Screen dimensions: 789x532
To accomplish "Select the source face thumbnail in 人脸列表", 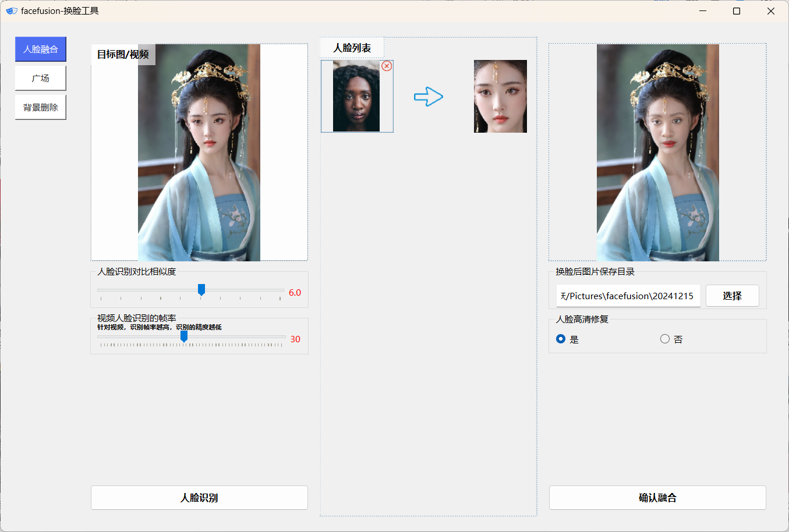I will point(356,97).
